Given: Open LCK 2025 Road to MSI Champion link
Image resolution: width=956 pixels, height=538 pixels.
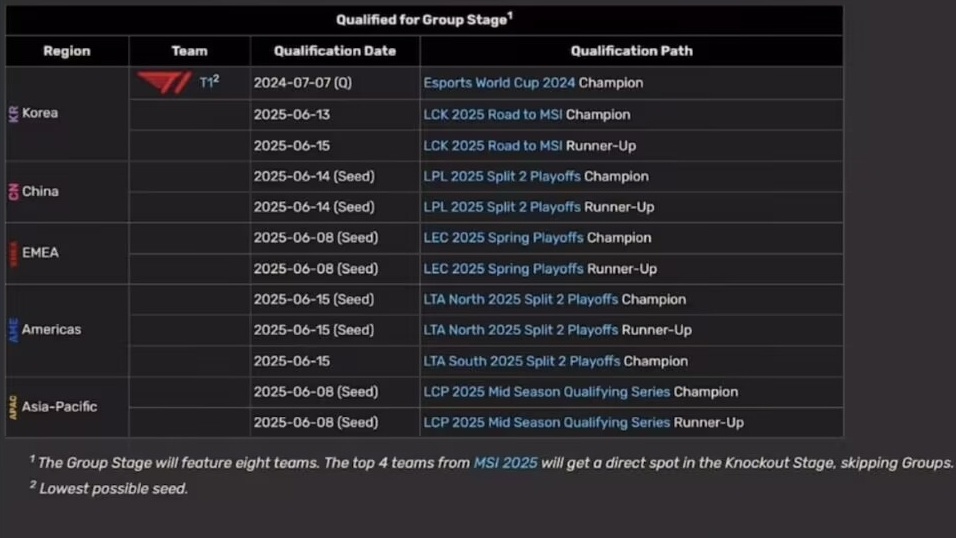Looking at the screenshot, I should [x=493, y=115].
